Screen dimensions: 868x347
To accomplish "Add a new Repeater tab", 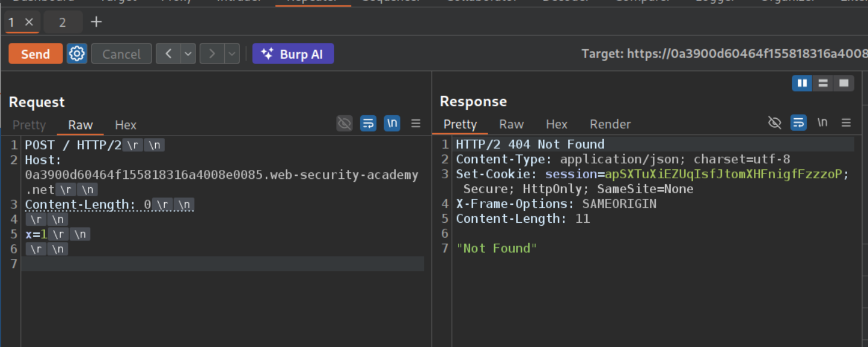I will click(x=96, y=22).
